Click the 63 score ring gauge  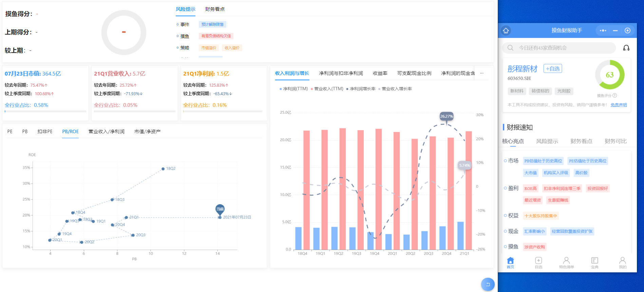click(x=610, y=75)
